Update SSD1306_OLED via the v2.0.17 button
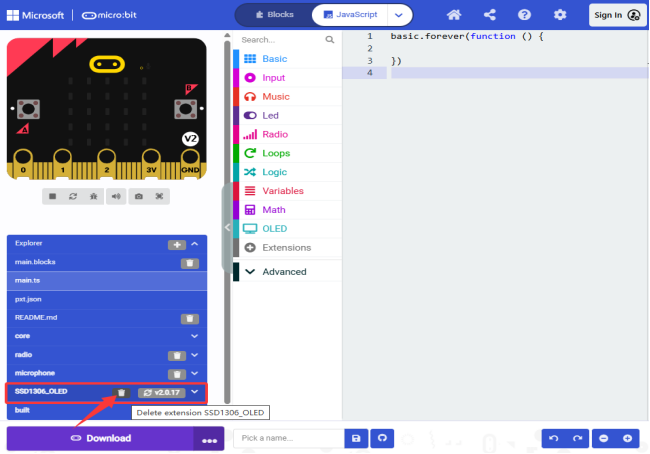Screen dimensions: 650x454 click(x=162, y=393)
